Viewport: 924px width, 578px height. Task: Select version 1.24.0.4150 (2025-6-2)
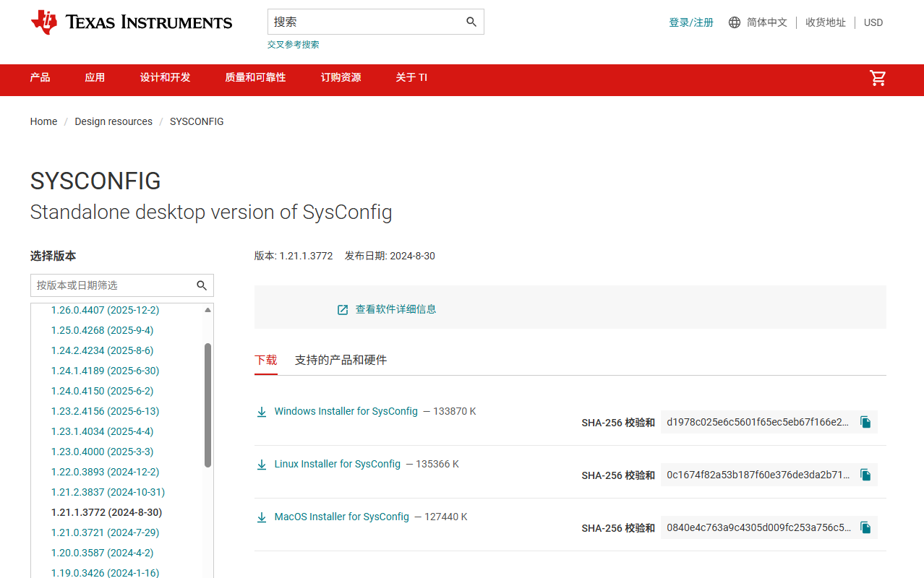(x=102, y=391)
